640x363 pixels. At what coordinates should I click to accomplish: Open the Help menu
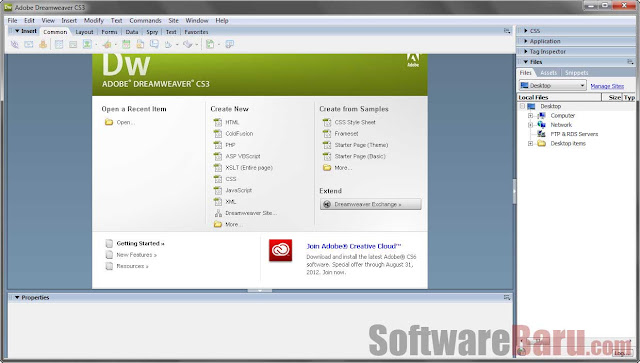222,20
